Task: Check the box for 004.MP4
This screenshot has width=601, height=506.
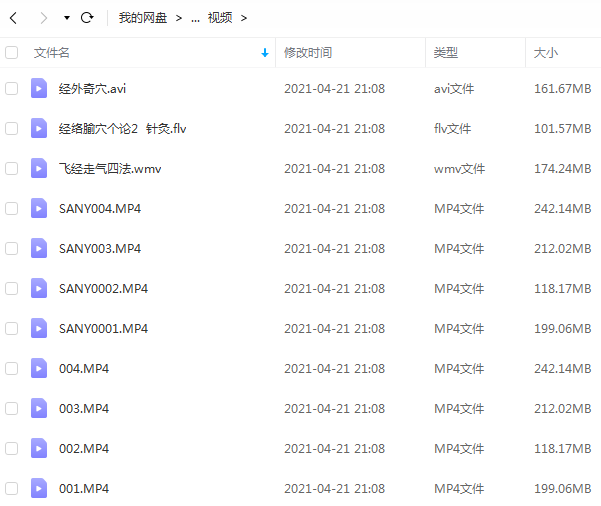Action: pyautogui.click(x=11, y=369)
